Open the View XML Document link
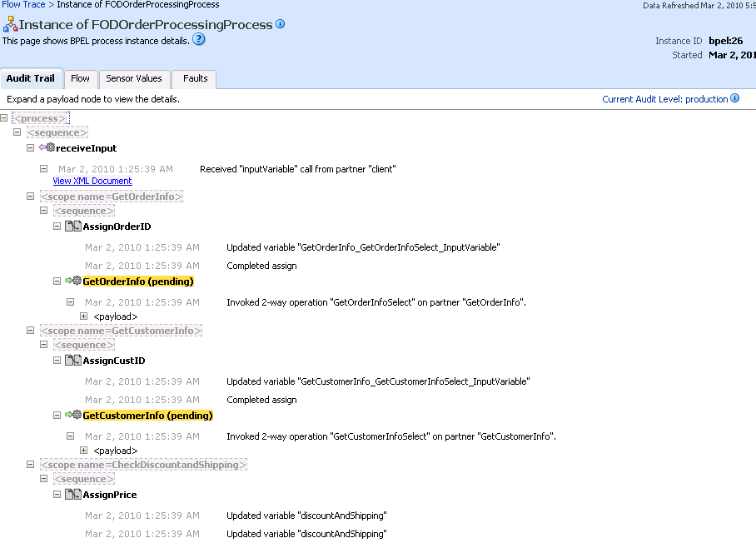 (x=92, y=181)
